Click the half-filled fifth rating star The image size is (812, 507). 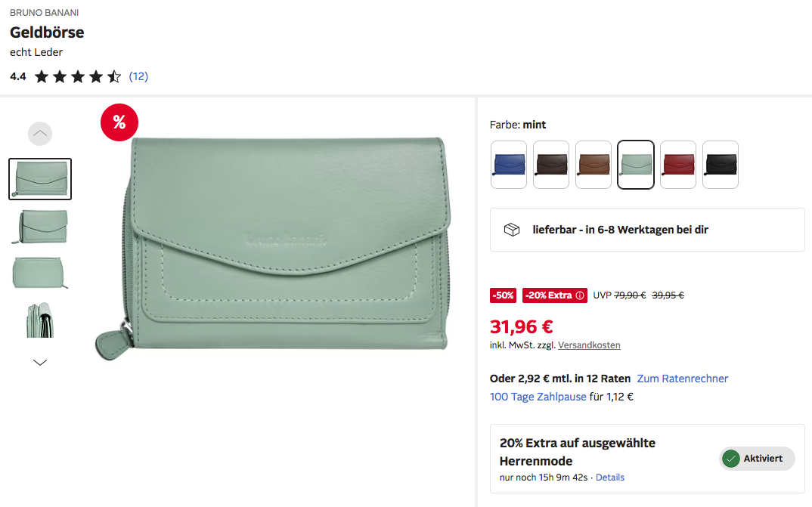click(x=114, y=76)
